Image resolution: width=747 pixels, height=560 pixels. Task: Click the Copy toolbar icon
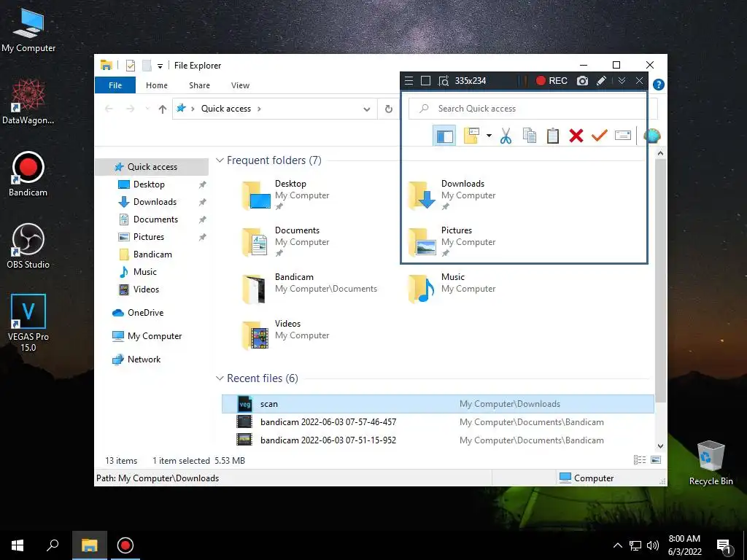[530, 136]
